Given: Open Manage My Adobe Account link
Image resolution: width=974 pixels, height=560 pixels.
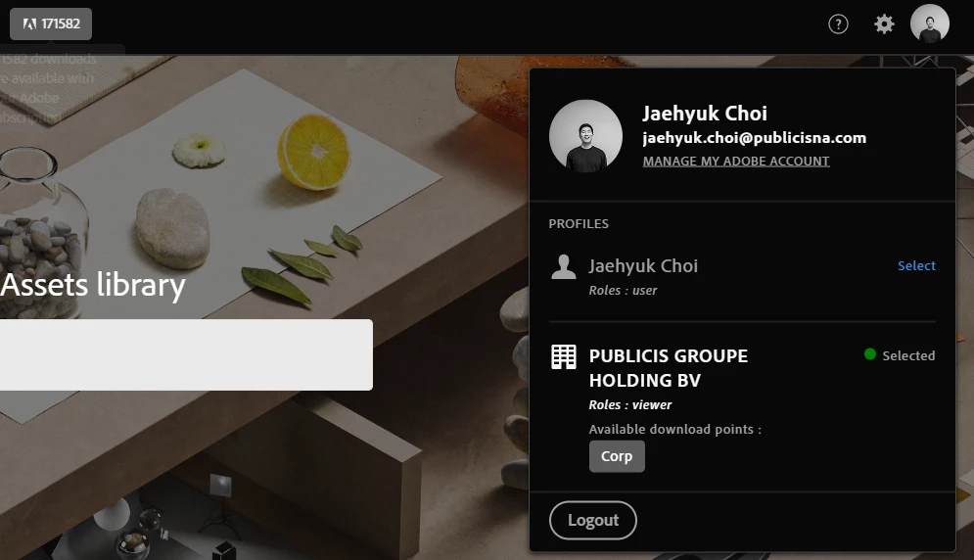Looking at the screenshot, I should (x=736, y=161).
